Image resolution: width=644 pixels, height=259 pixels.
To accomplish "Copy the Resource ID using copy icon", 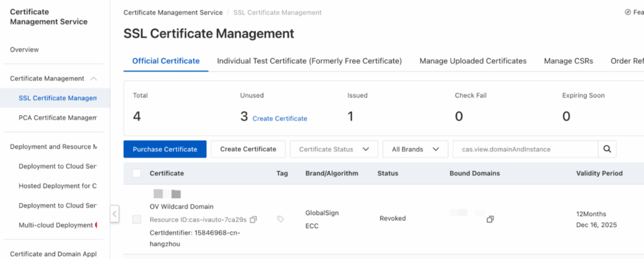I will 253,219.
